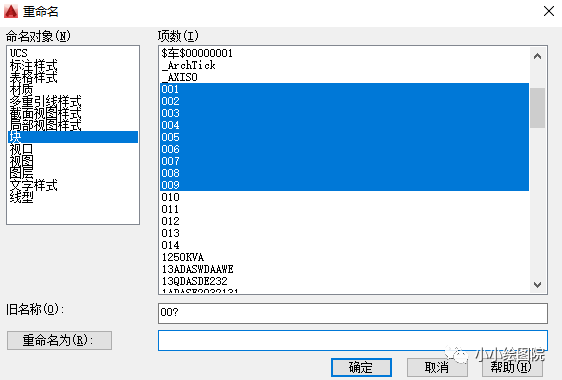
Task: Select 标注样式 in named objects list
Action: coord(33,65)
